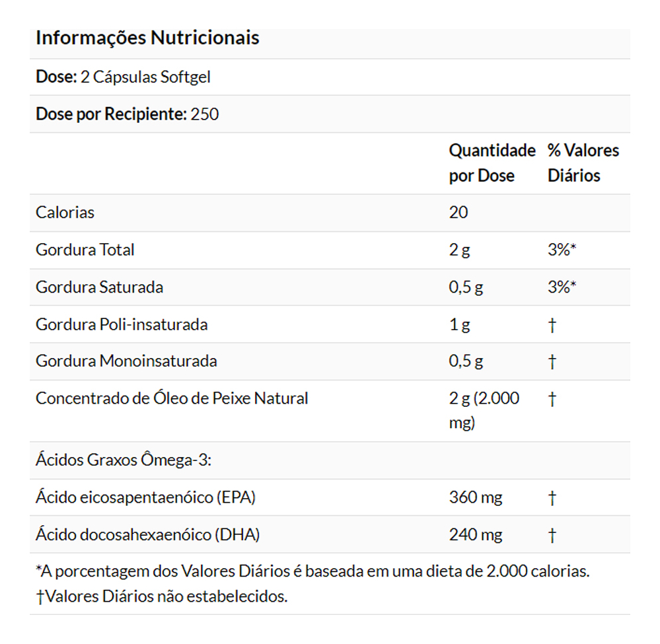Viewport: 660px width, 644px height.
Task: Select the Ácidos Graxos Ômega-3 subheading
Action: coord(123,460)
